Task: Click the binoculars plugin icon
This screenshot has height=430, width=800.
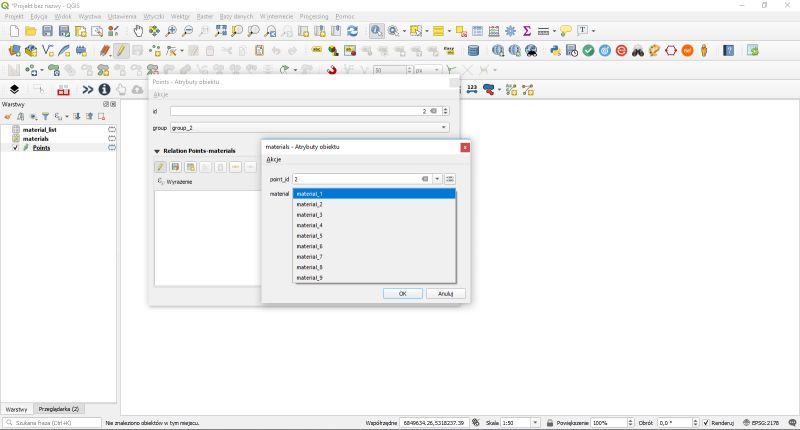Action: [638, 50]
